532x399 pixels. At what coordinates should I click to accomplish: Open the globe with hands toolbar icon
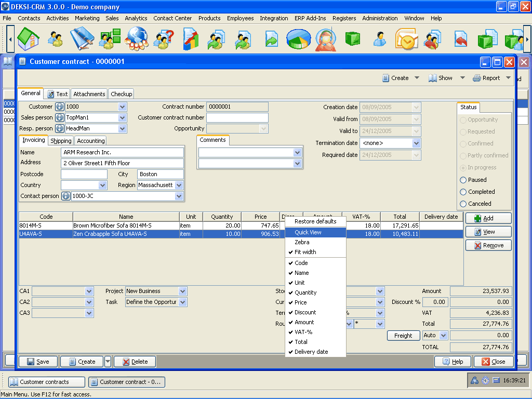tap(137, 39)
